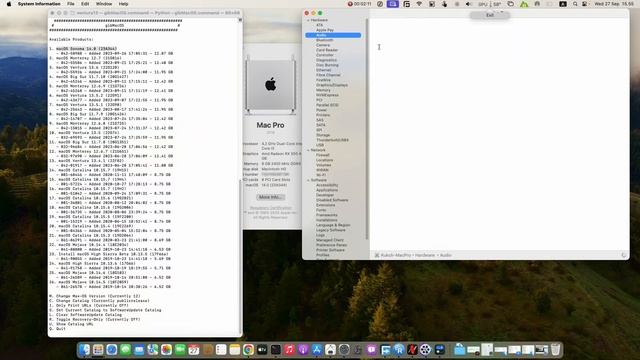Open FaceTime from the dock

pos(180,350)
